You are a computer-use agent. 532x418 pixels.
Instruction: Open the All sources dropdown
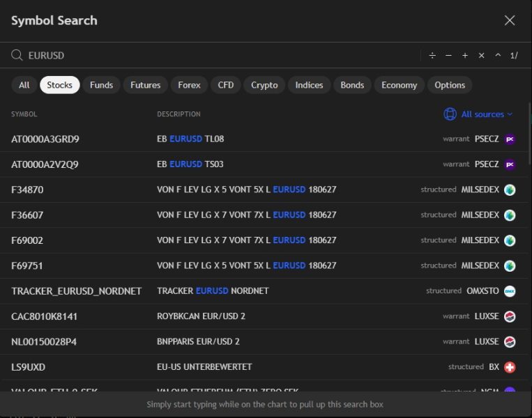click(x=478, y=114)
